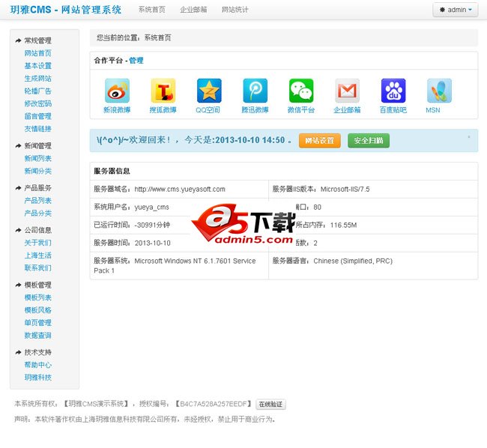Open the 腾讯微博 Tencent Weibo icon
The width and height of the screenshot is (487, 448).
(x=255, y=91)
